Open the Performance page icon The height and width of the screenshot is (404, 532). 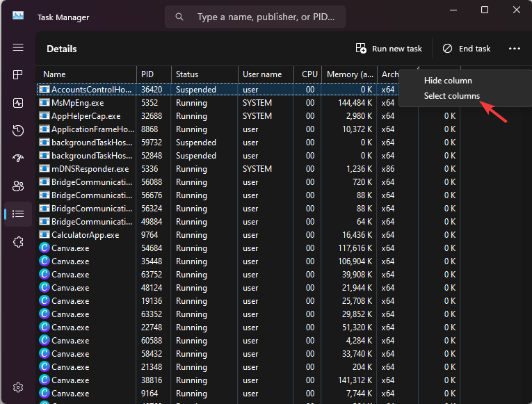18,103
